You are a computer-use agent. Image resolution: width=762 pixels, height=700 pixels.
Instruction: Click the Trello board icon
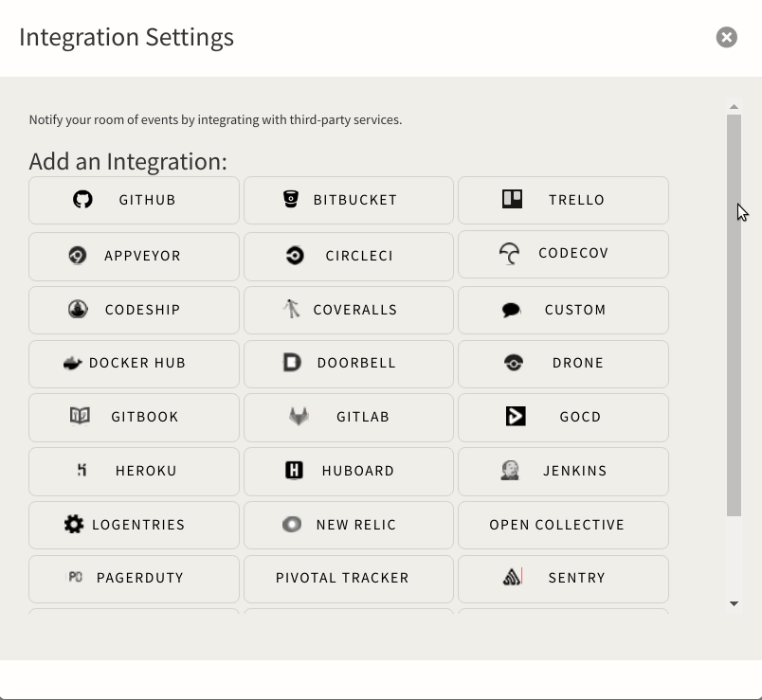coord(512,199)
